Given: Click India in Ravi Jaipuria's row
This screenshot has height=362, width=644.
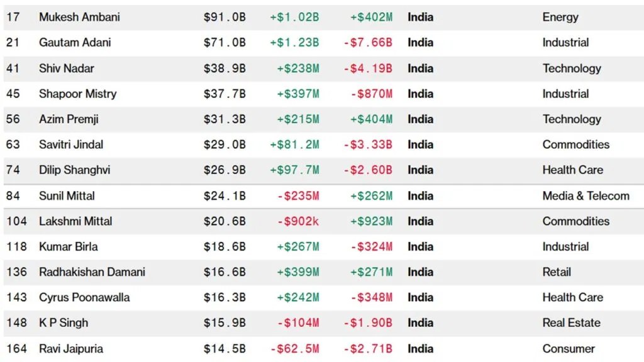Looking at the screenshot, I should coord(420,349).
